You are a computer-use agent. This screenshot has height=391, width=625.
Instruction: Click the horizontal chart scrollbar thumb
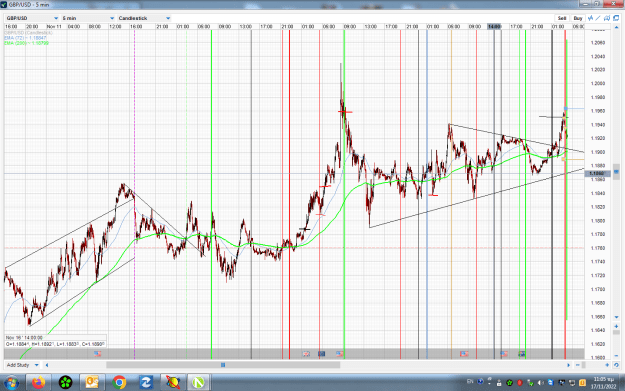pos(223,365)
